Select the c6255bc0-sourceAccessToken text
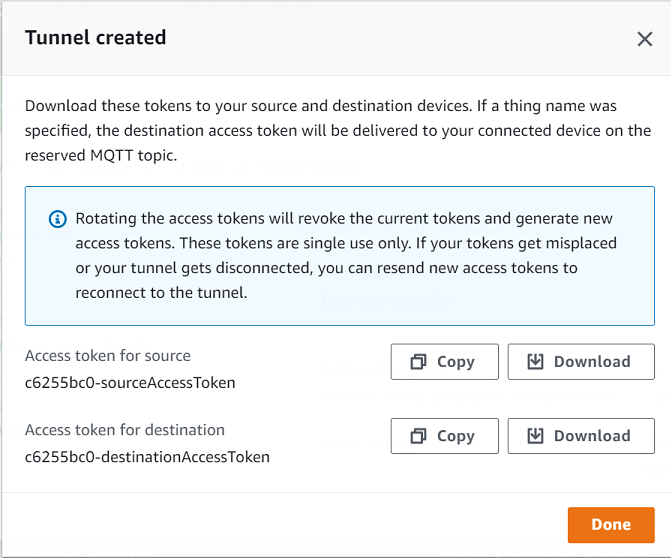The height and width of the screenshot is (558, 671). 130,382
